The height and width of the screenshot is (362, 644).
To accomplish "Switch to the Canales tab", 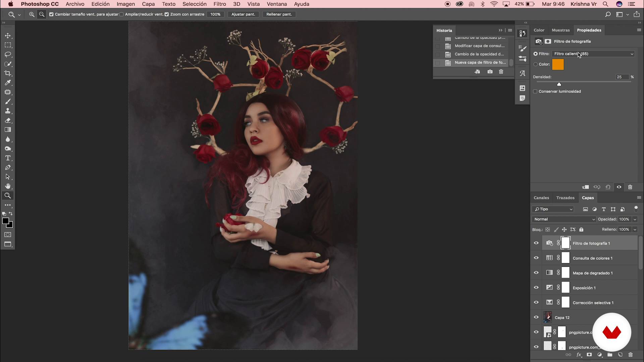I will coord(541,198).
